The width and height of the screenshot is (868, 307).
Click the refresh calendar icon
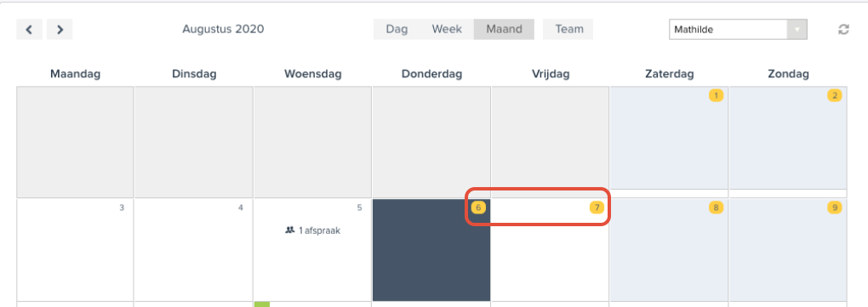pyautogui.click(x=843, y=29)
